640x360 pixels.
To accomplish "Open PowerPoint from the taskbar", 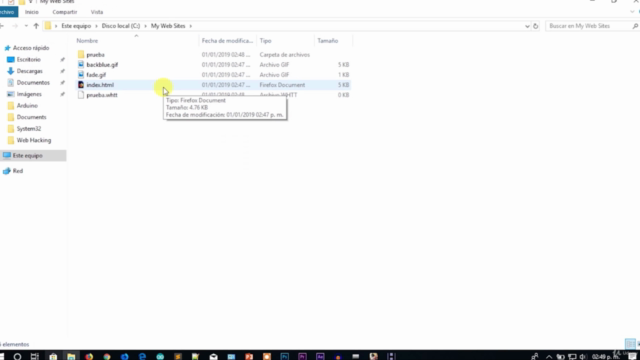I will (x=249, y=356).
